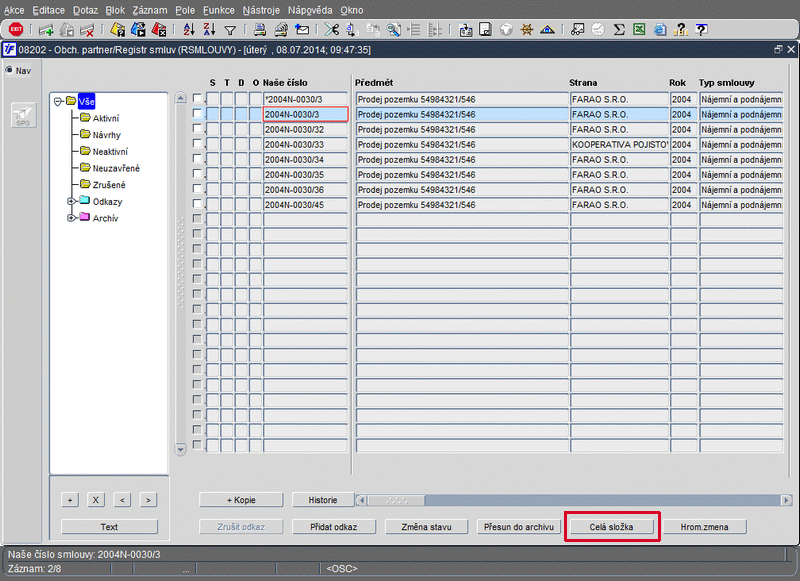Screen dimensions: 800x581
Task: Click the SPS plane icon in left sidebar
Action: pyautogui.click(x=23, y=115)
